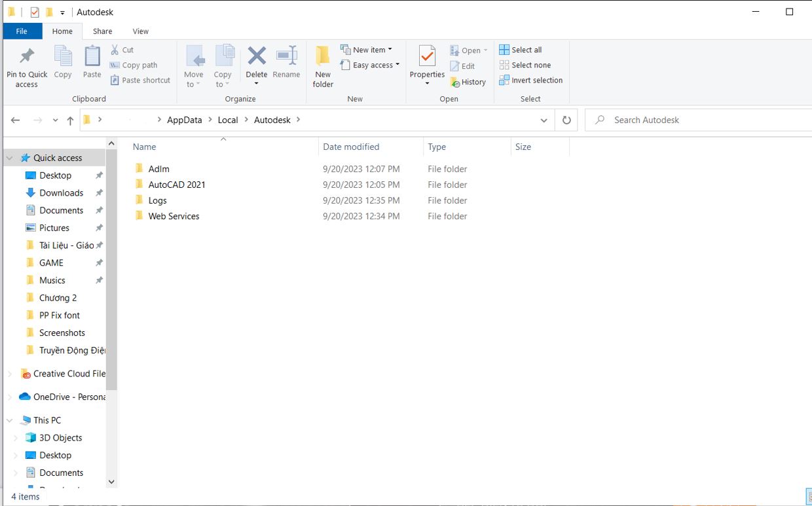Open Pictures in Quick access
The width and height of the screenshot is (812, 506).
pos(54,228)
